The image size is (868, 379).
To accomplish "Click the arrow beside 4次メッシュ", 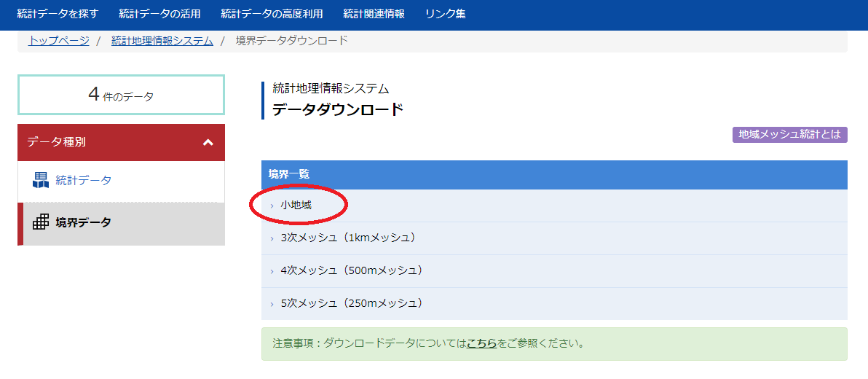I will 272,272.
